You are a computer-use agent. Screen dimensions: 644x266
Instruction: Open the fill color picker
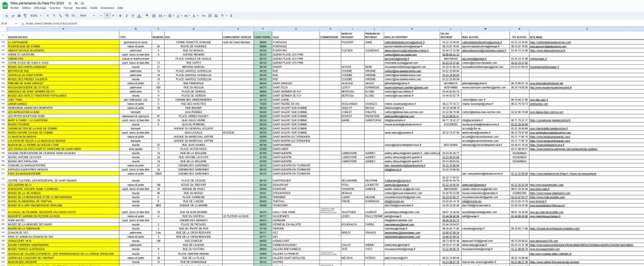(x=147, y=16)
